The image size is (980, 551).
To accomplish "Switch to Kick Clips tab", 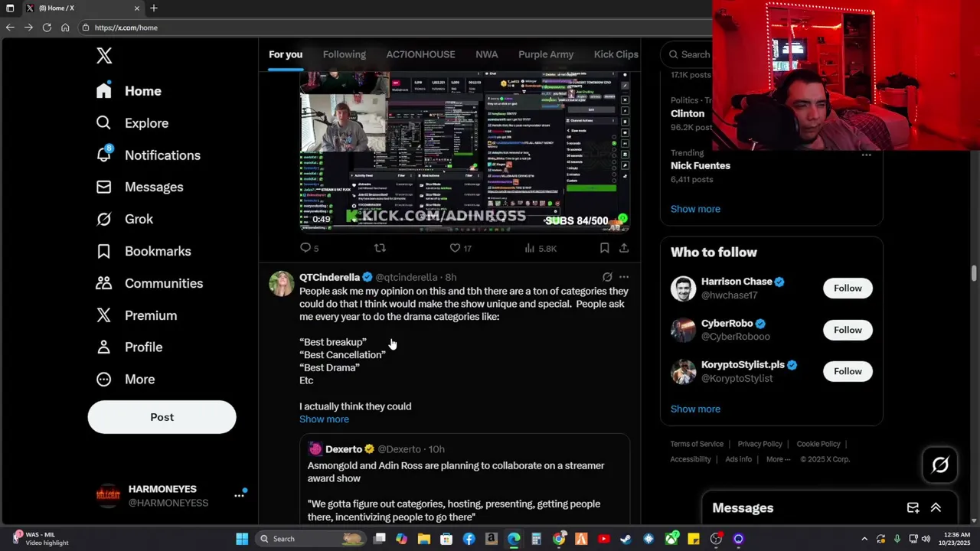I will click(616, 54).
